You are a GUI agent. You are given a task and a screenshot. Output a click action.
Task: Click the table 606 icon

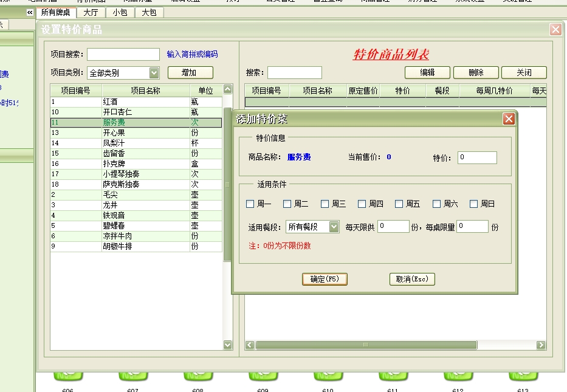coord(67,377)
